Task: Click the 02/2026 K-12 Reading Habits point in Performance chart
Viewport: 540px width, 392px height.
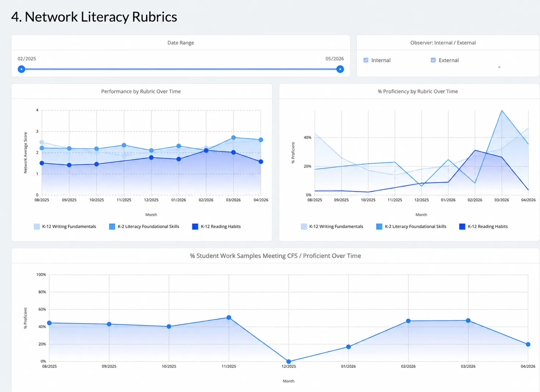Action: coord(206,150)
